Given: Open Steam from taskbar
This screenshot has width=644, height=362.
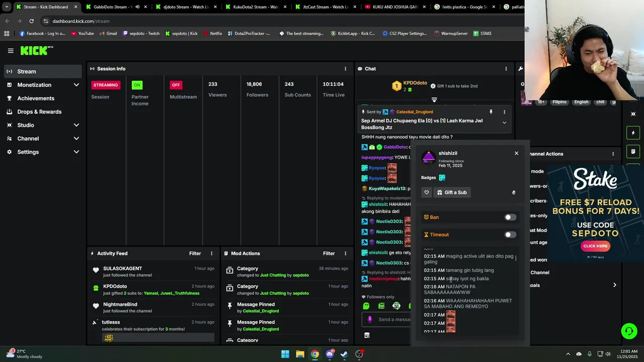Looking at the screenshot, I should point(344,354).
